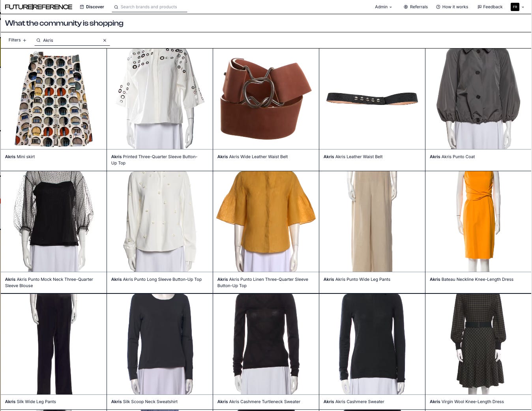This screenshot has width=532, height=411.
Task: Click 'Akris Akris Cashmere Sweater' title
Action: pos(354,402)
